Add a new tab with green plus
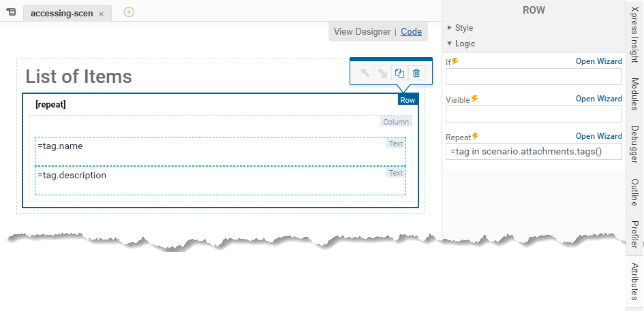Image resolution: width=644 pixels, height=311 pixels. (x=129, y=12)
